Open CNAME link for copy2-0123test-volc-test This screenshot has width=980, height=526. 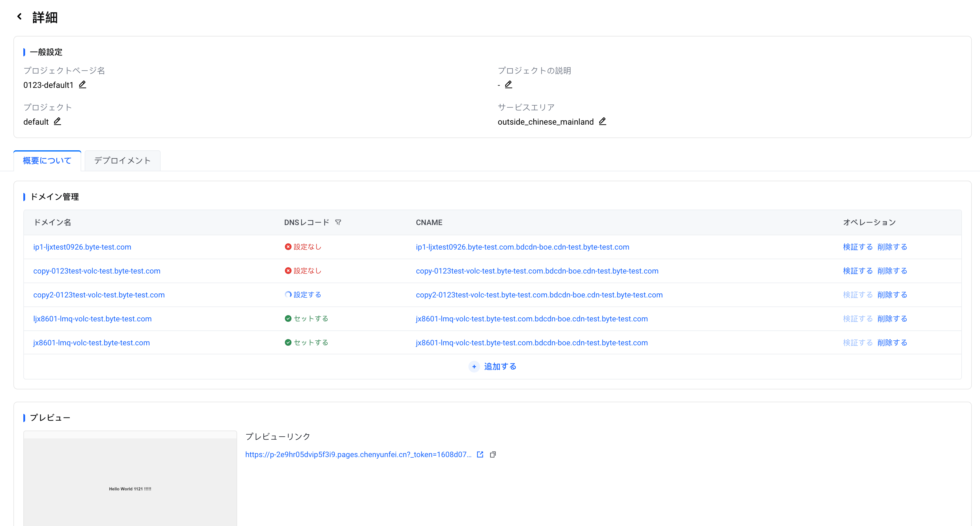click(539, 295)
